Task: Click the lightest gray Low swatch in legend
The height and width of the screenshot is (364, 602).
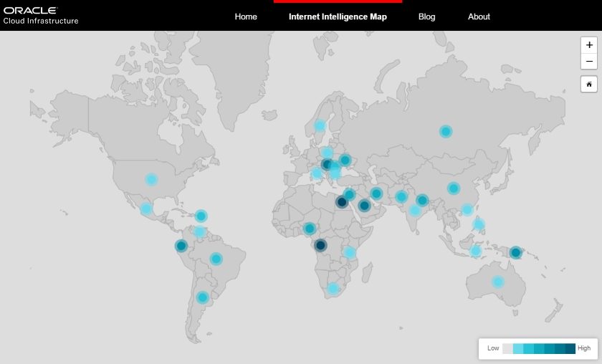Action: 507,348
